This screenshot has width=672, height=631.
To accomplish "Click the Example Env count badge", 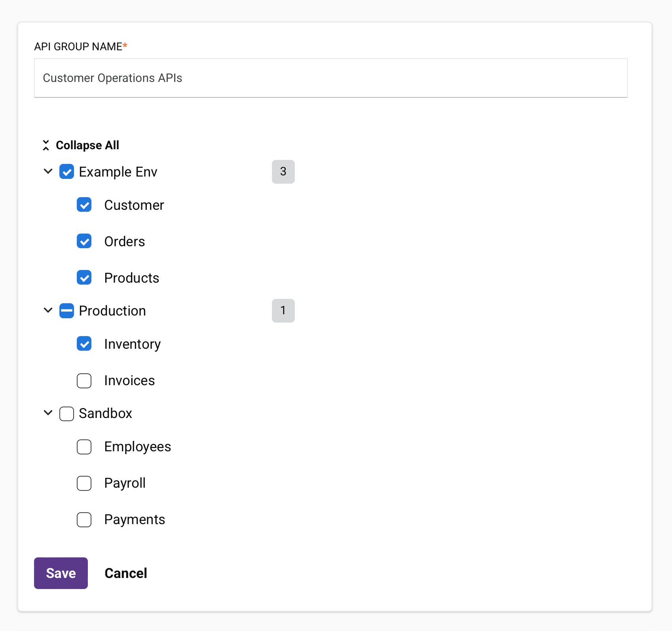I will [x=283, y=172].
